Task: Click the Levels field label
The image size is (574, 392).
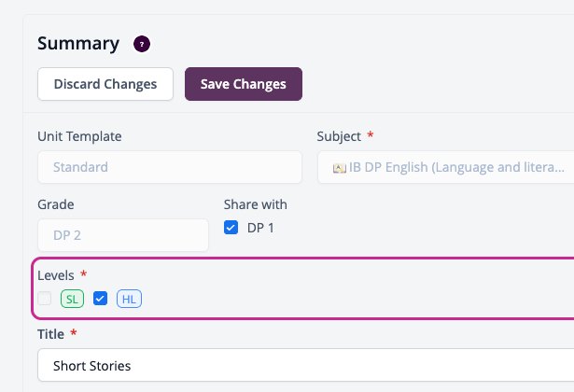Action: (56, 275)
